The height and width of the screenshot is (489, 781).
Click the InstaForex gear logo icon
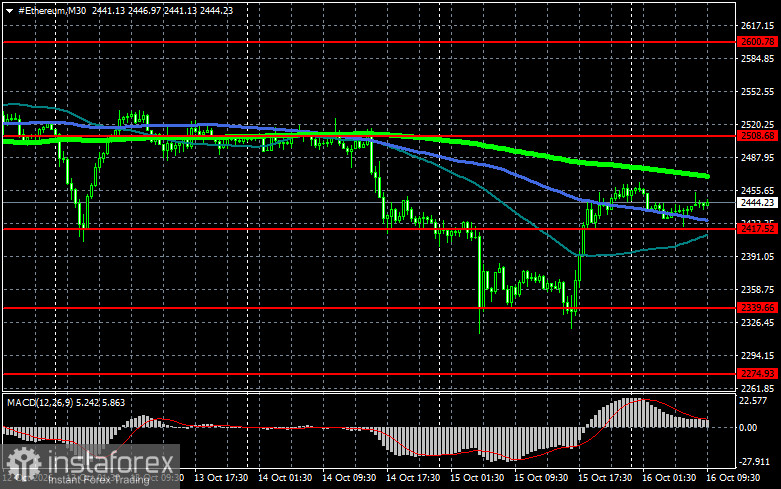[x=23, y=463]
